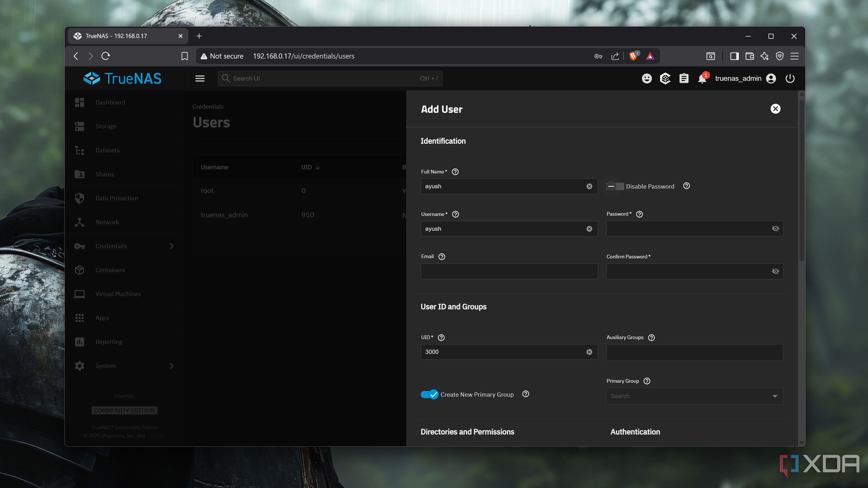The image size is (868, 488).
Task: Click the Auxiliary Groups field
Action: [x=694, y=352]
